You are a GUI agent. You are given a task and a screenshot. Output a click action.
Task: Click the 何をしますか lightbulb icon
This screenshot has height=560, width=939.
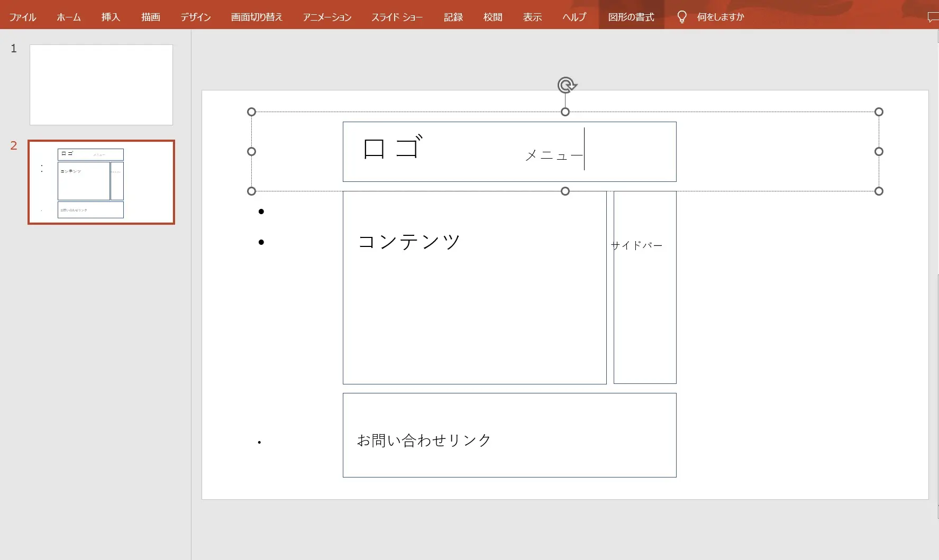click(x=682, y=16)
